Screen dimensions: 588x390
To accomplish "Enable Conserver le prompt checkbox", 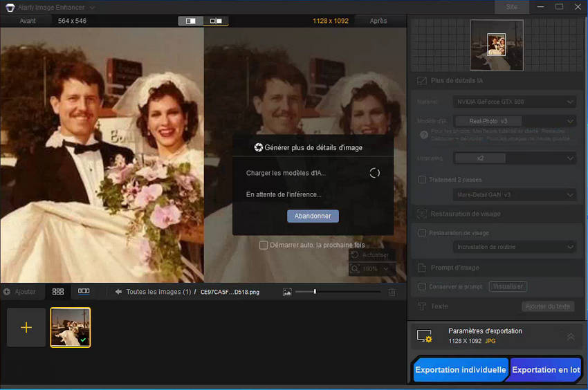I will coord(422,286).
